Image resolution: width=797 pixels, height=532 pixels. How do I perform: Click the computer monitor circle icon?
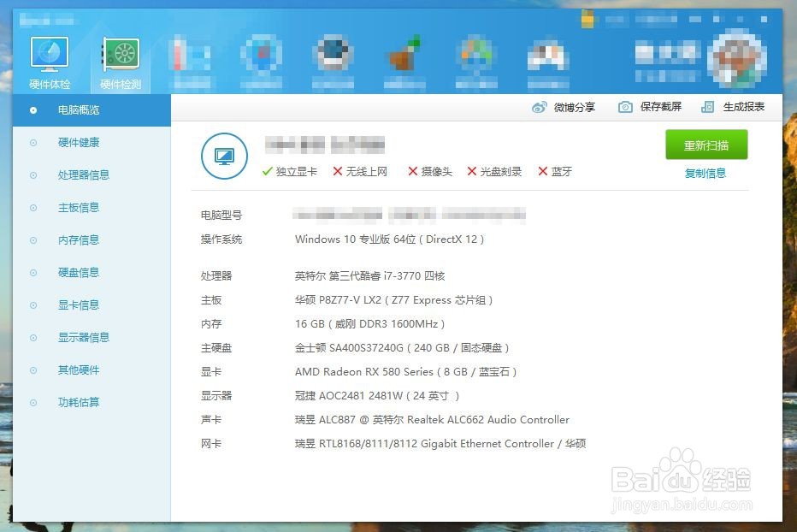pyautogui.click(x=224, y=157)
